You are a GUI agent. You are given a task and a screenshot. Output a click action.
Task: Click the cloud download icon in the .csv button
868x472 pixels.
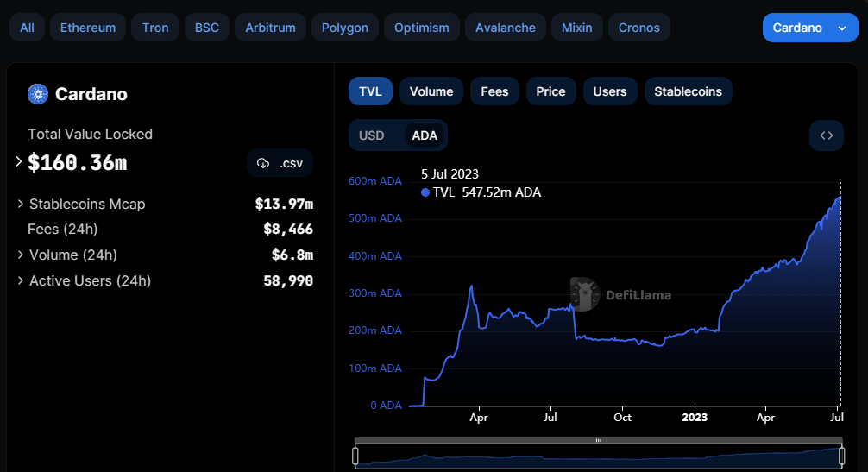[x=263, y=163]
